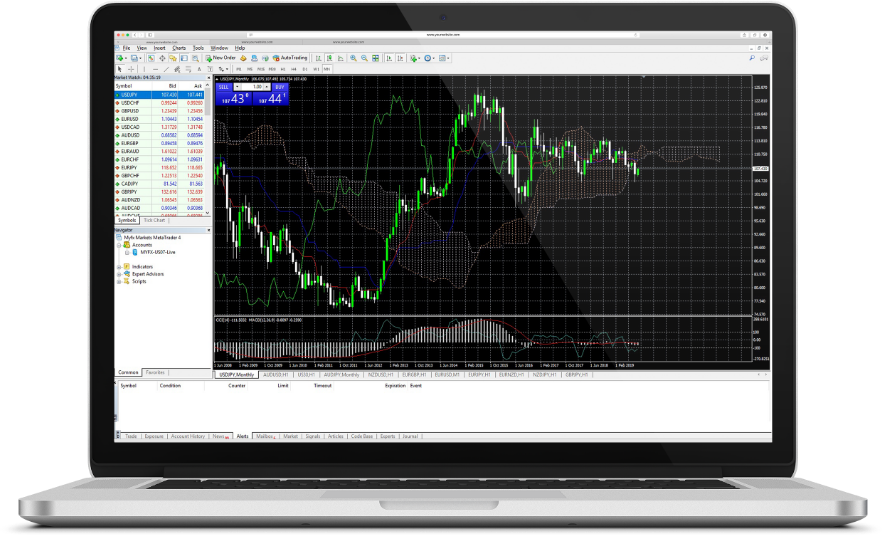882x535 pixels.
Task: Open the Templates dropdown icon
Action: coord(444,58)
